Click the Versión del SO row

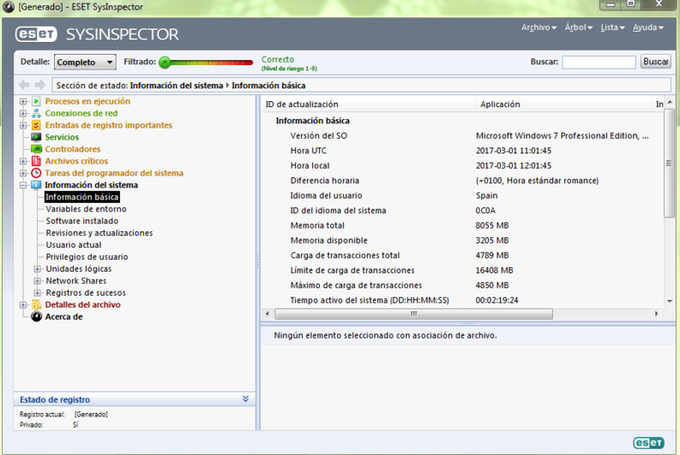pyautogui.click(x=462, y=136)
